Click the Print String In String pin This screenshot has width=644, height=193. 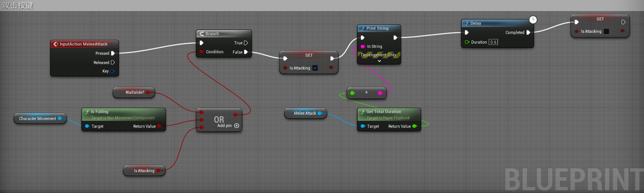(363, 46)
